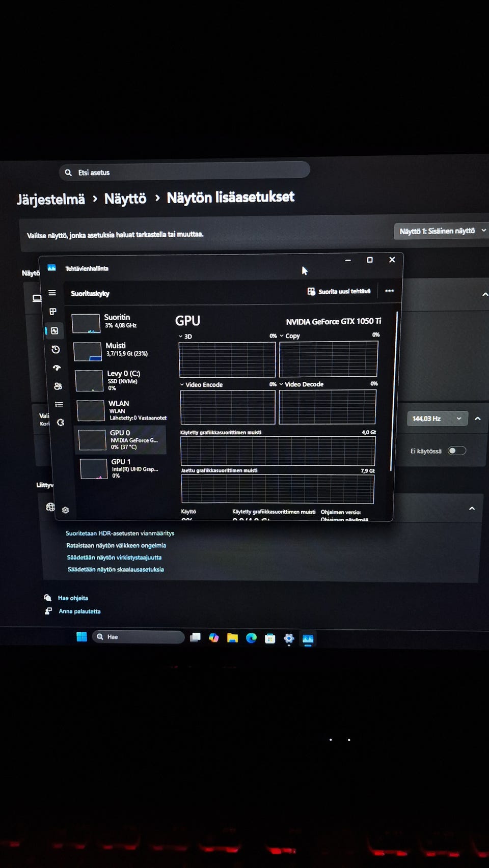
Task: Click NVIDIA GeForce GTX 1050 Ti label
Action: tap(333, 321)
